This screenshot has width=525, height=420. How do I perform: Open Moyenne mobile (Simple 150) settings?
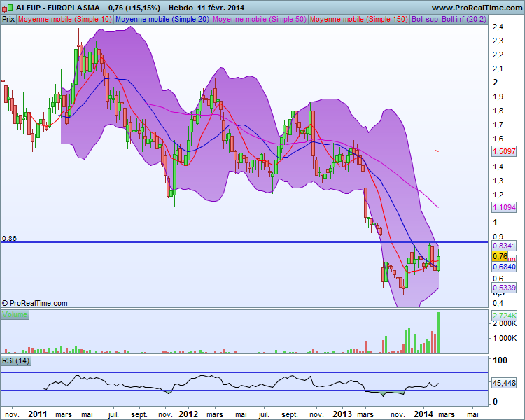click(x=359, y=19)
